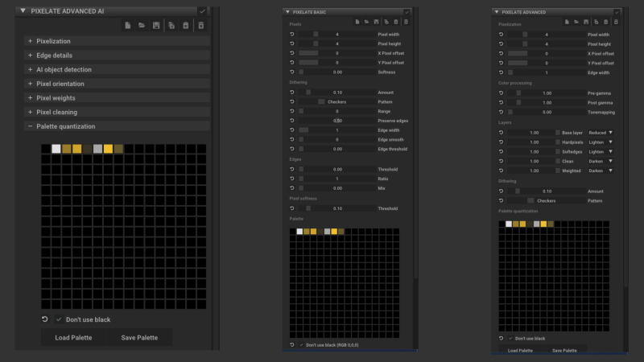Open Hardpixels Lighten blend dropdown
Screen dimensions: 644x362
[601, 142]
